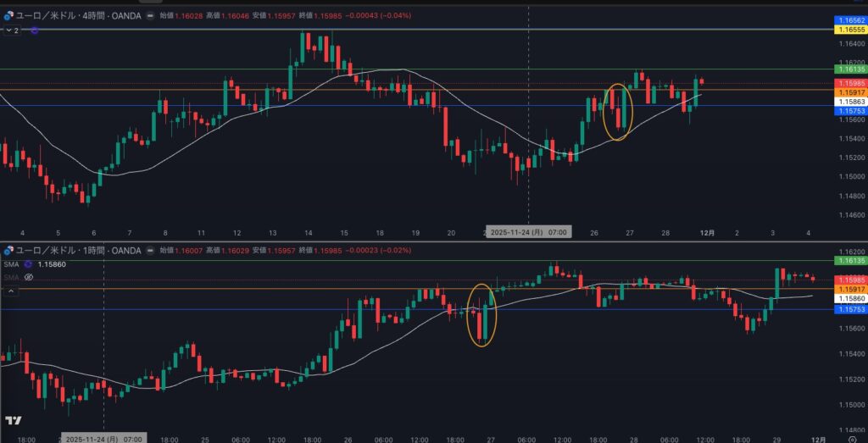Click the white 1.15863 SMA price label
Screen dimensions: 868x443
850,102
